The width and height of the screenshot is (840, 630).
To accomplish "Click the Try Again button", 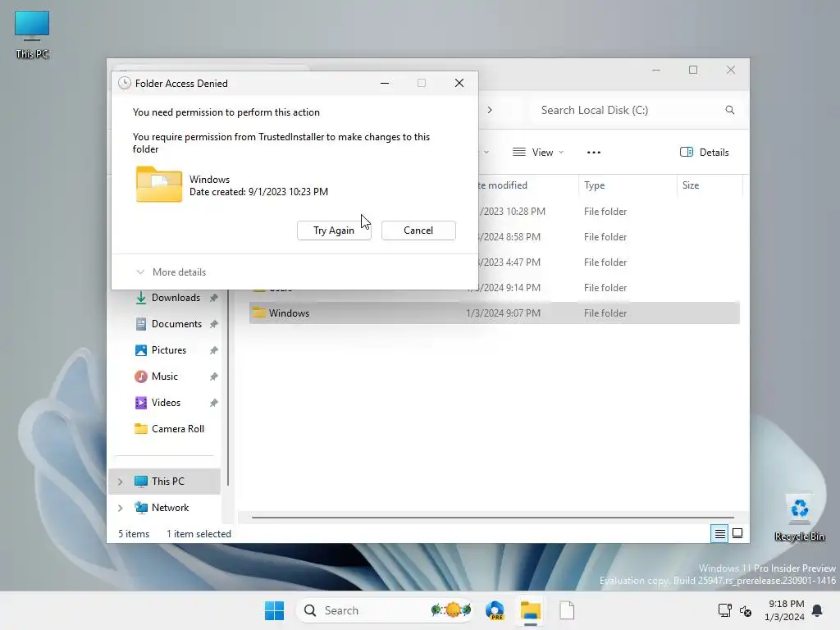I will (334, 231).
